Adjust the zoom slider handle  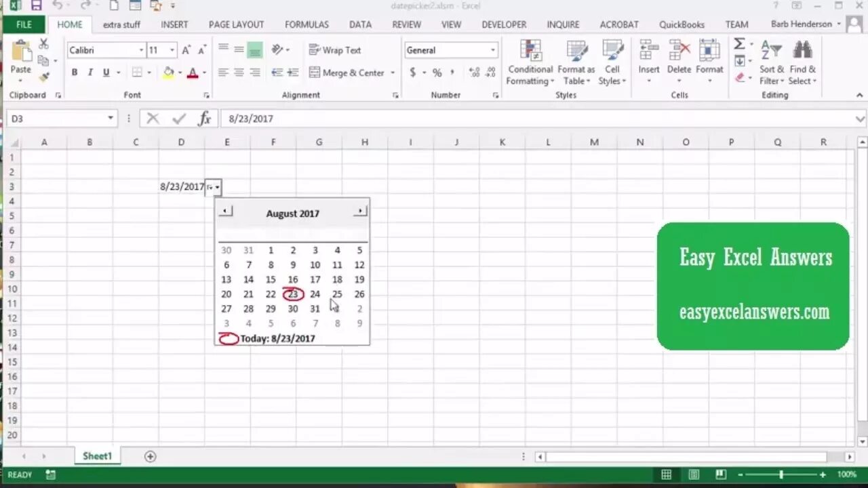pos(781,475)
